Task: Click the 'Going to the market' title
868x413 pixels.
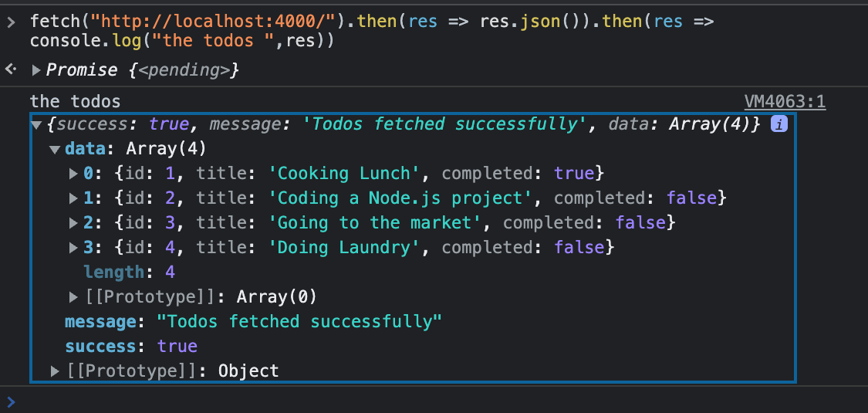Action: pyautogui.click(x=375, y=223)
